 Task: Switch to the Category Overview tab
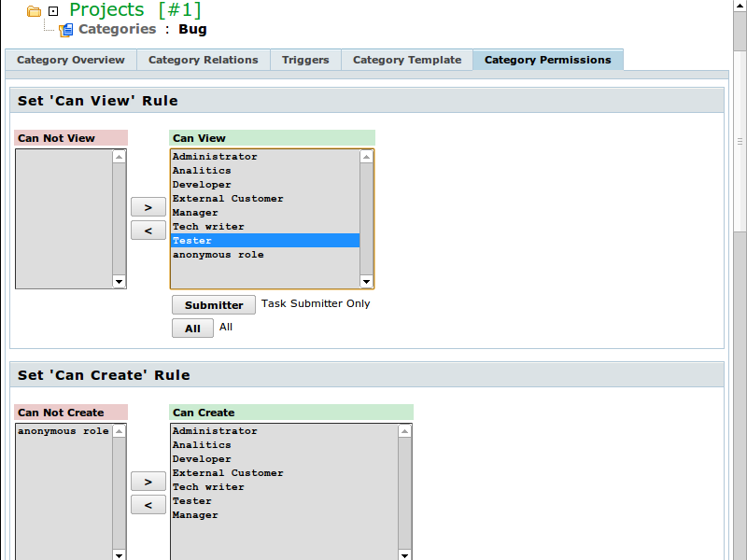(71, 60)
